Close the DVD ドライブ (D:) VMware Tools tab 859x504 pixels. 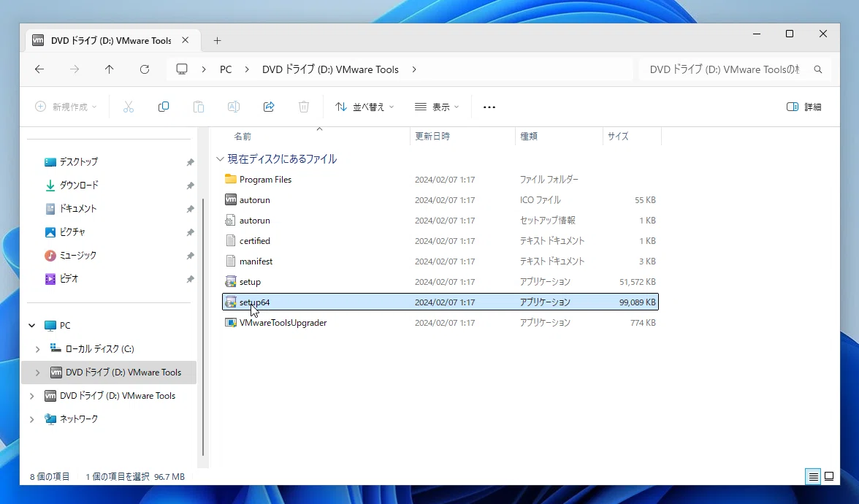tap(186, 41)
